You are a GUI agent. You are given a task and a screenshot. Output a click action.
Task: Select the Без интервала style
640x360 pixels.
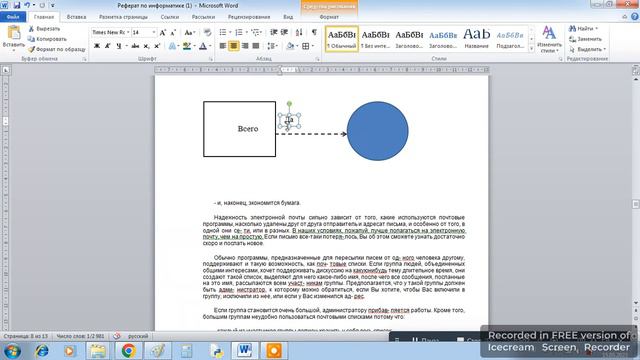376,39
